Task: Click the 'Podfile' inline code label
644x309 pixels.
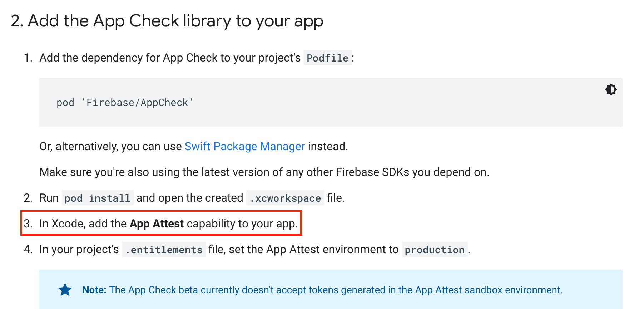Action: pos(327,58)
